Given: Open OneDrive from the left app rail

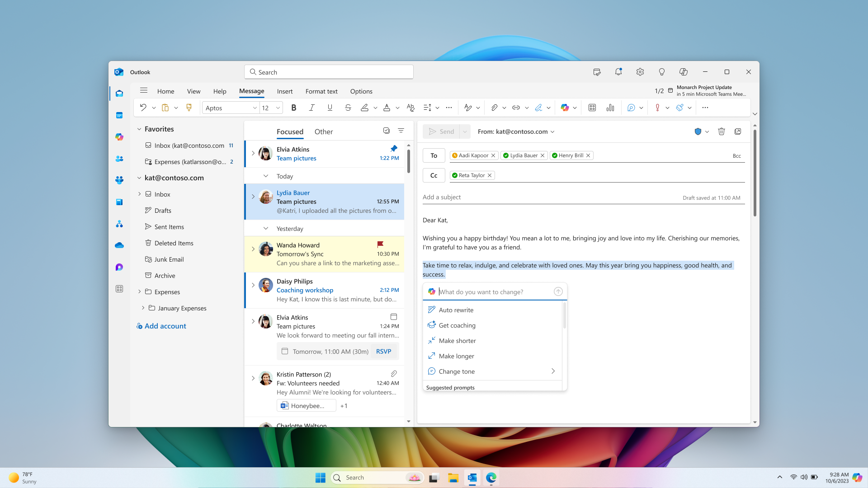Looking at the screenshot, I should tap(119, 245).
